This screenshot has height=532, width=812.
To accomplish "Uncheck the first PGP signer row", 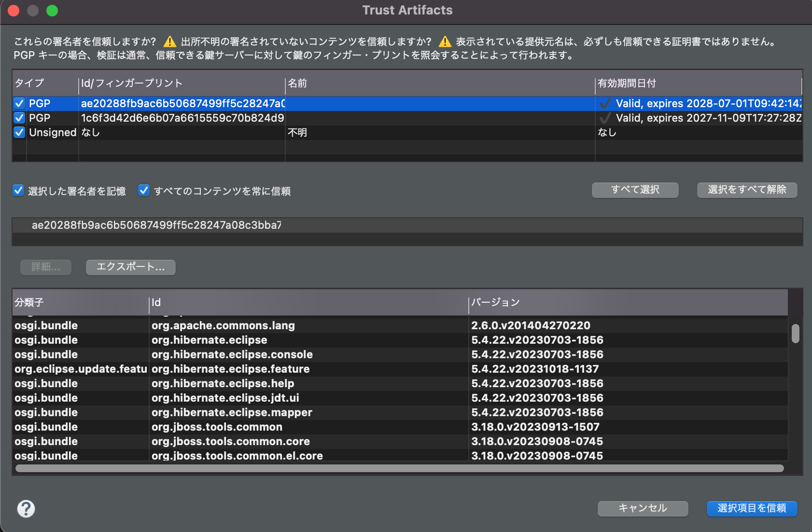I will click(x=19, y=103).
